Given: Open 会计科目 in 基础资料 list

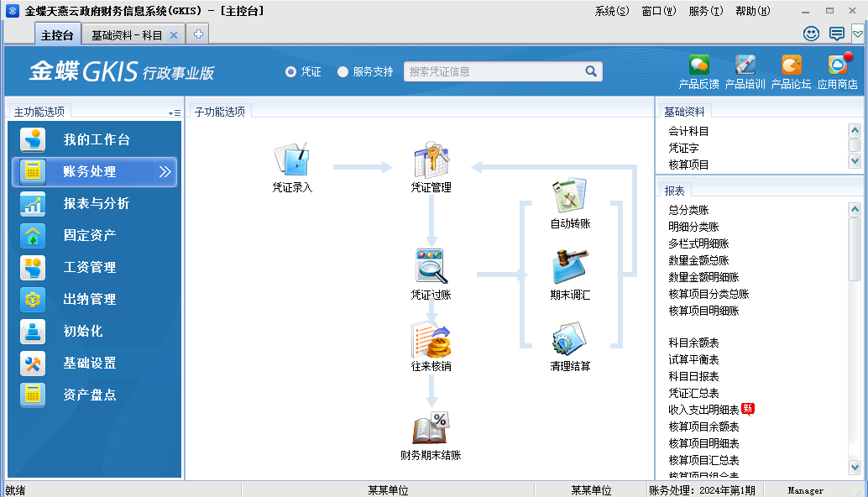Looking at the screenshot, I should (688, 131).
